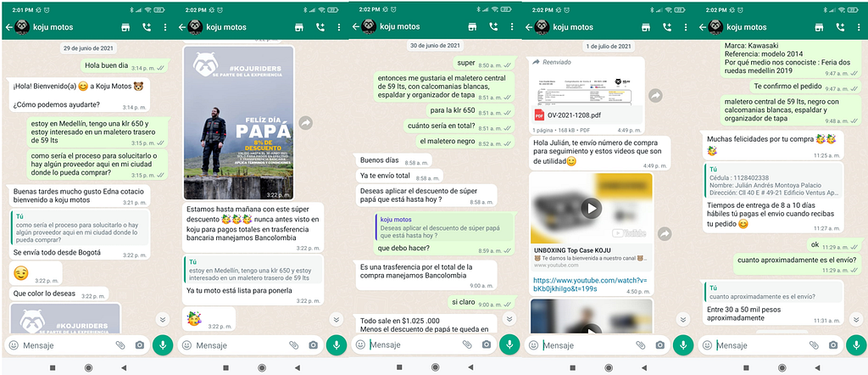
Task: Start call in the Marca: Kawasaki chat
Action: coord(840,27)
